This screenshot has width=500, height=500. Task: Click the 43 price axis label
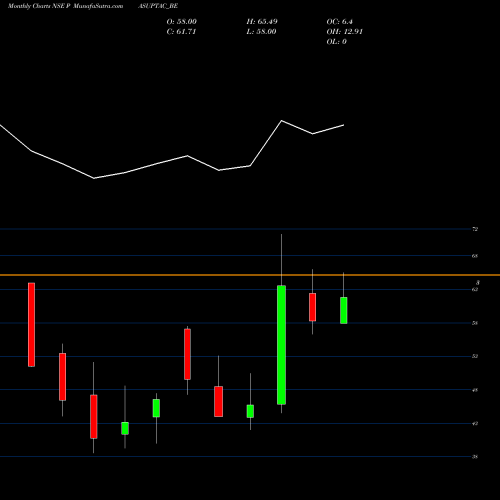coord(475,424)
